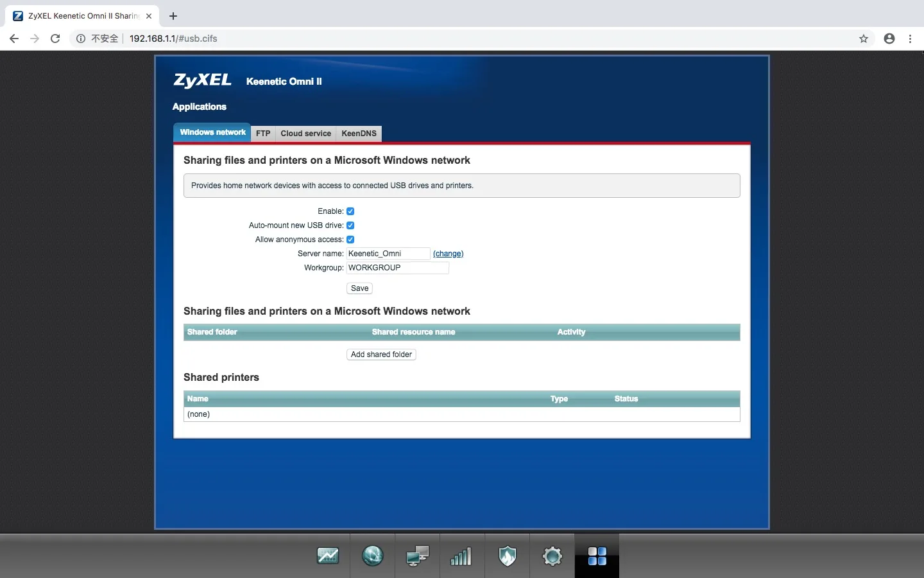Toggle Auto-mount new USB drive checkbox
The image size is (924, 578).
pyautogui.click(x=350, y=225)
